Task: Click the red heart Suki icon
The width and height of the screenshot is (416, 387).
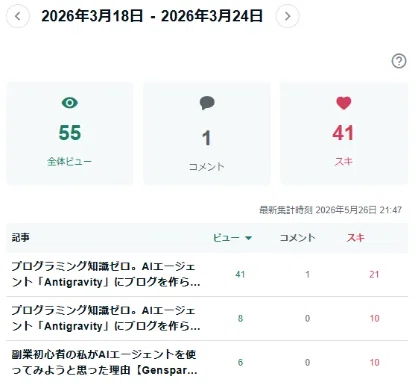Action: [344, 103]
